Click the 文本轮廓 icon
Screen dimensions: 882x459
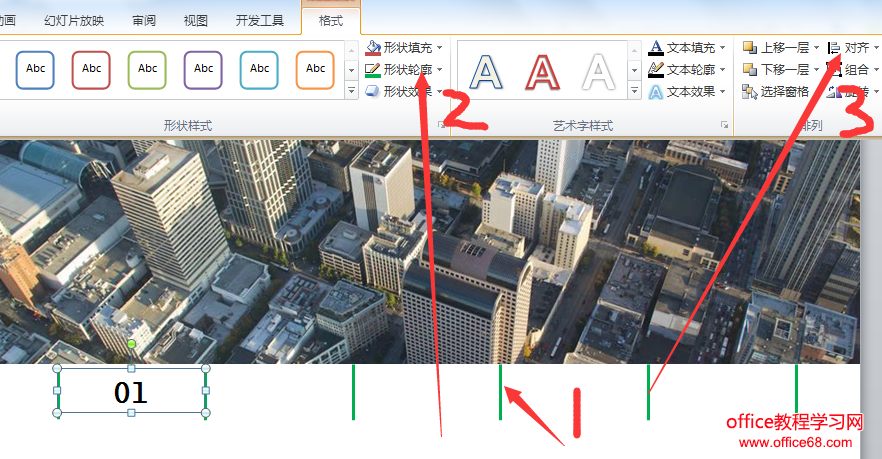(x=656, y=70)
